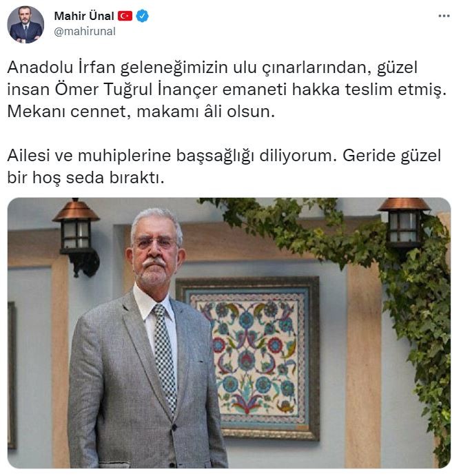The image size is (461, 476).
Task: Open Mahir Ünal's profile picture
Action: 25,25
